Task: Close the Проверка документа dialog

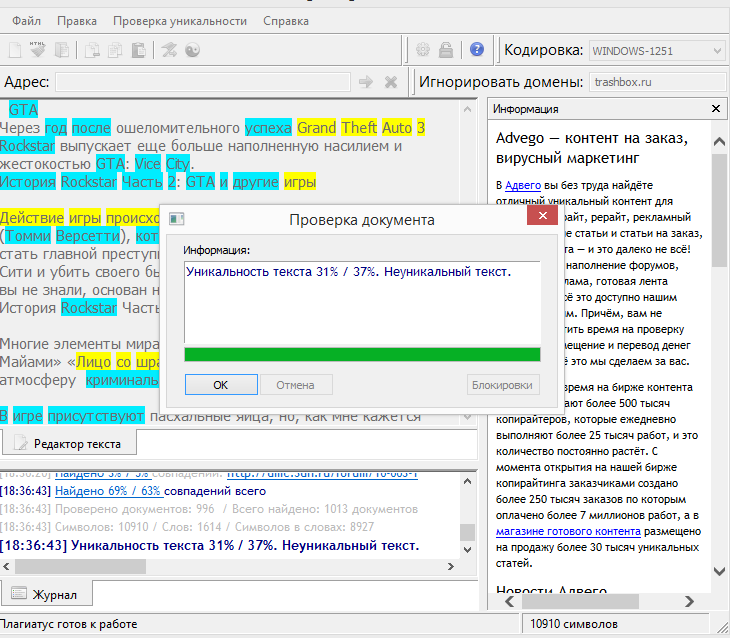Action: pyautogui.click(x=542, y=216)
